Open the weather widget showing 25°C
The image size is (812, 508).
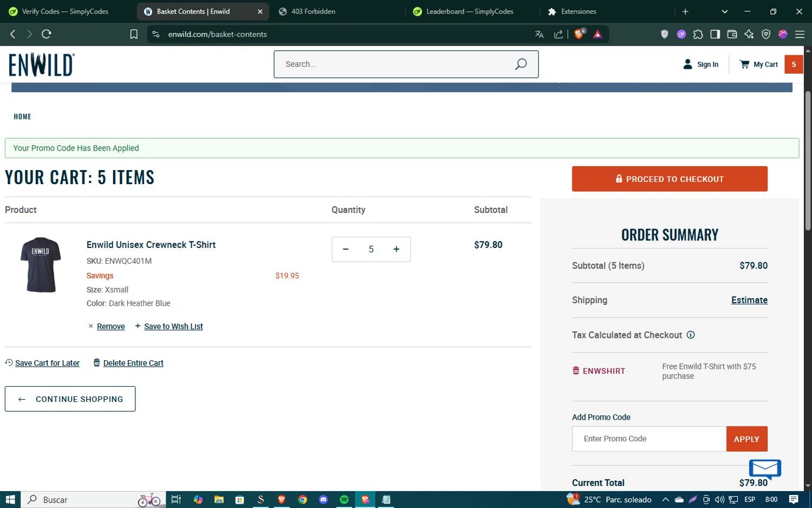tap(608, 499)
